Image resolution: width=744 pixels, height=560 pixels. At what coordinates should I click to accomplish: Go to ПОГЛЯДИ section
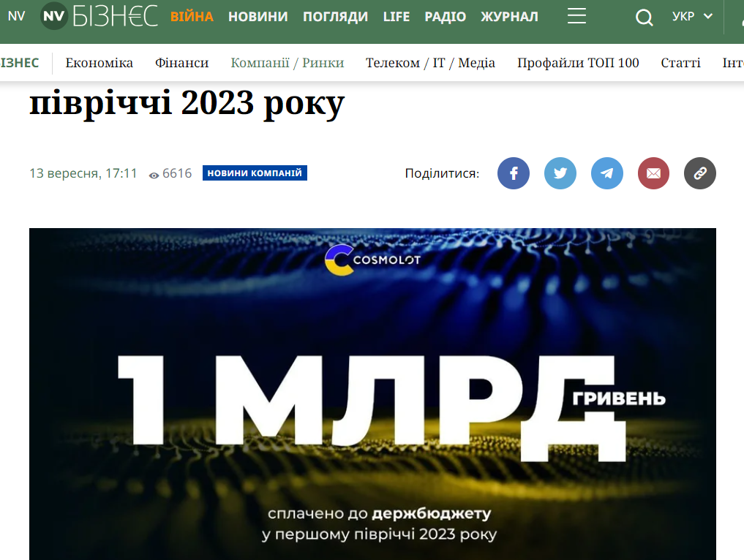[x=336, y=17]
